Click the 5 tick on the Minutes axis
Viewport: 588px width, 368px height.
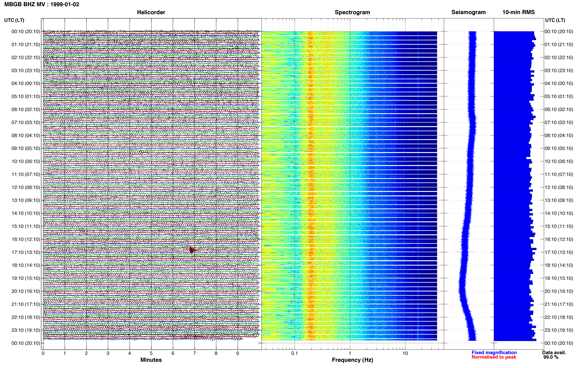coord(151,353)
